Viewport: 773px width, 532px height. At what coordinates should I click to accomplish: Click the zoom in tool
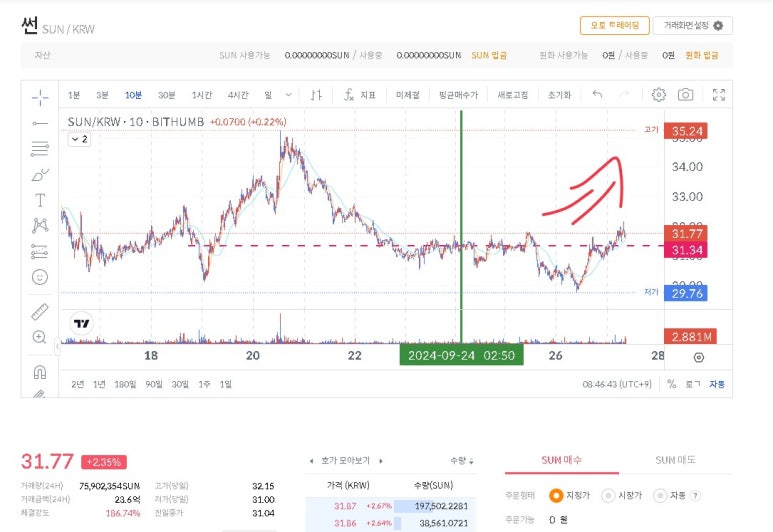[x=39, y=337]
